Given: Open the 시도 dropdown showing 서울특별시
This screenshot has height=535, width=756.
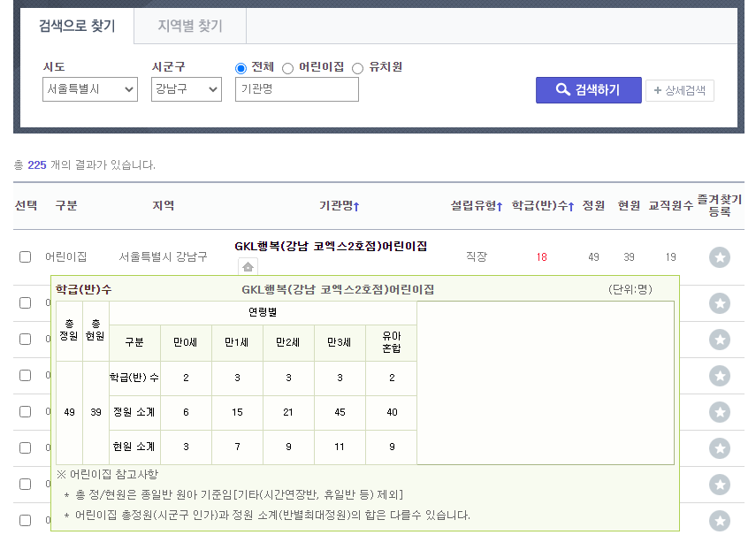Looking at the screenshot, I should pyautogui.click(x=90, y=89).
